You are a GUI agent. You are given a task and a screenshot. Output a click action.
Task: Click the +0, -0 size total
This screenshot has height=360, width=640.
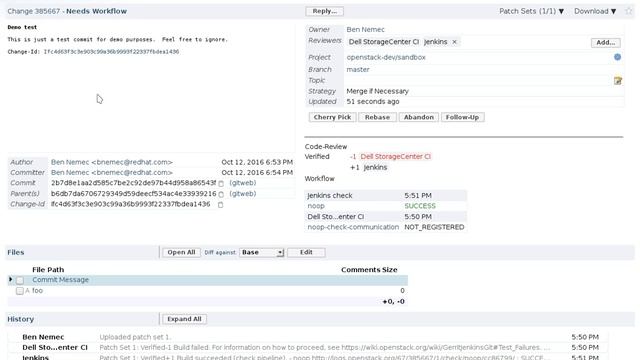[x=393, y=302]
